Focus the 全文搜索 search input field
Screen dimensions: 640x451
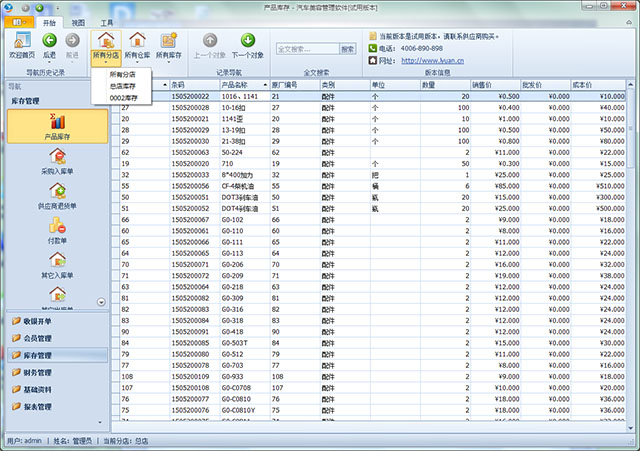point(308,49)
